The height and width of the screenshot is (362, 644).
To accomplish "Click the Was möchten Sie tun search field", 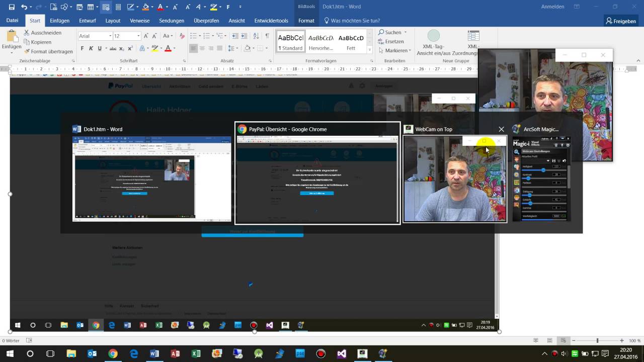I will pos(352,21).
